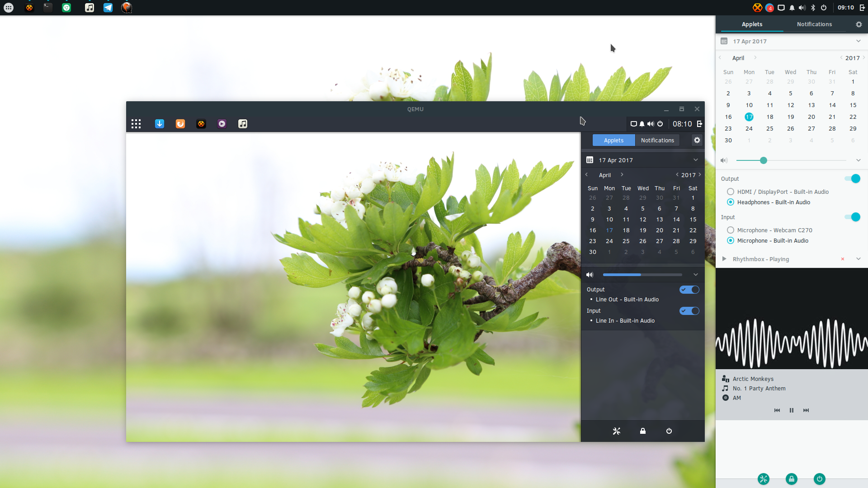Viewport: 868px width, 488px height.
Task: Click teal settings button at host sidebar bottom
Action: tap(764, 479)
